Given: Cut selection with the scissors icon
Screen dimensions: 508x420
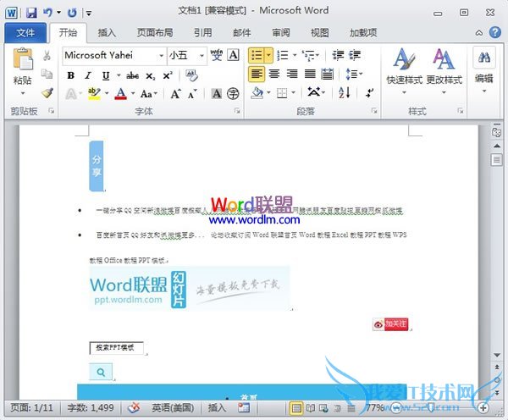Looking at the screenshot, I should point(47,55).
